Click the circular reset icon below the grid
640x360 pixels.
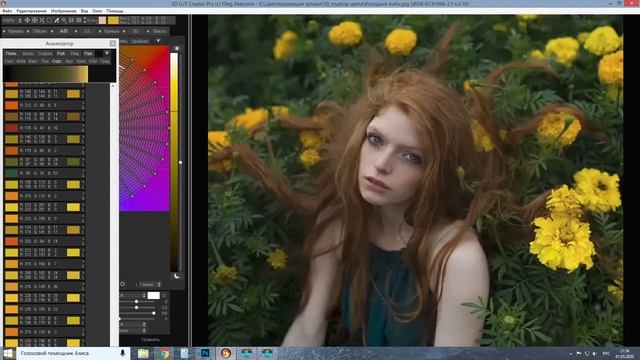coord(122,284)
